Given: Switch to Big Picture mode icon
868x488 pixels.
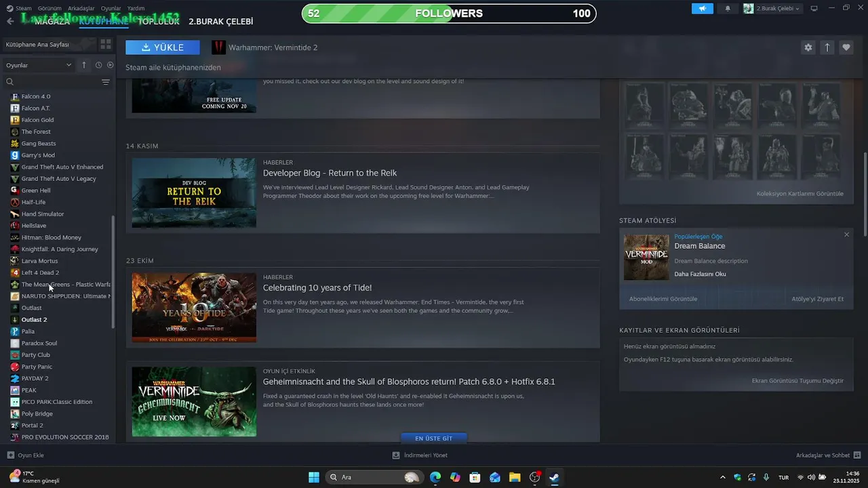Looking at the screenshot, I should [x=814, y=8].
